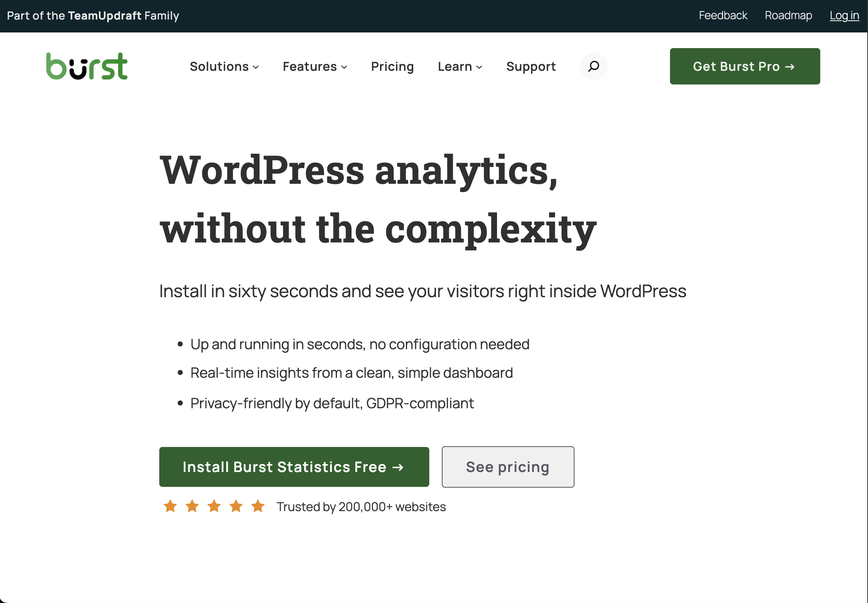Click the fifth orange rating star
The width and height of the screenshot is (868, 603).
[258, 506]
